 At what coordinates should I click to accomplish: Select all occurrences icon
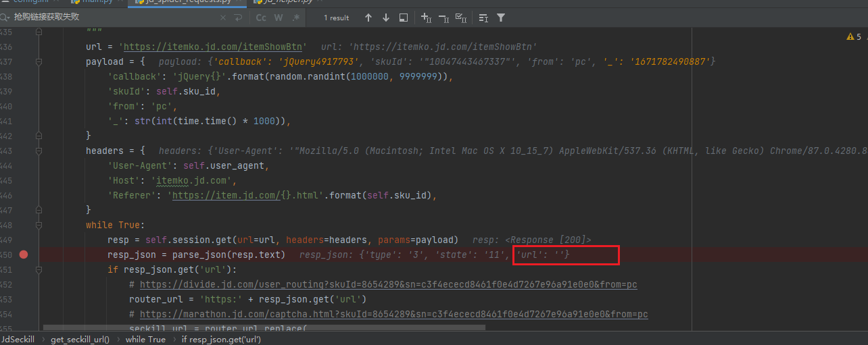point(461,18)
